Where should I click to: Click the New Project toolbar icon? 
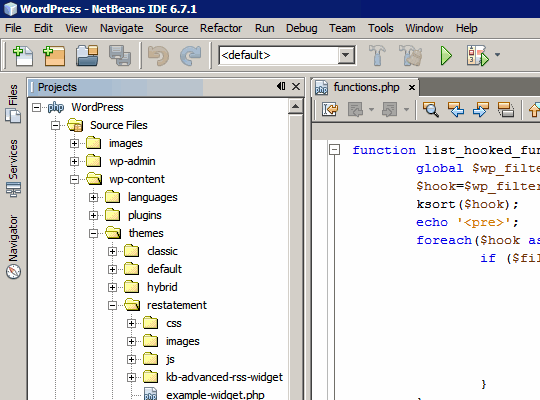coord(54,56)
